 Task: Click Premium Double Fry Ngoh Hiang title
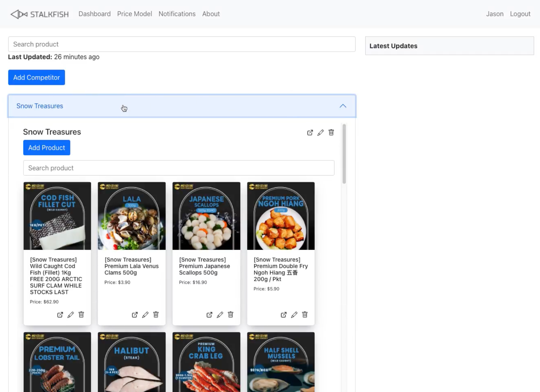[x=281, y=269]
